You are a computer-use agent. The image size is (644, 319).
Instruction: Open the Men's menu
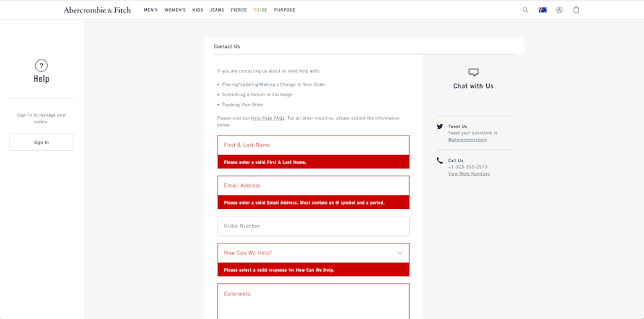click(150, 10)
